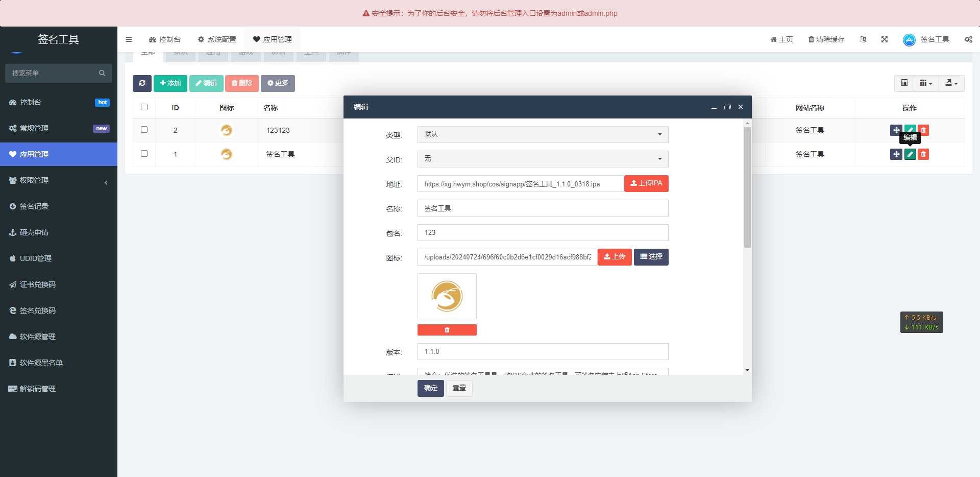
Task: Click the red trash icon under icon preview
Action: pyautogui.click(x=447, y=330)
